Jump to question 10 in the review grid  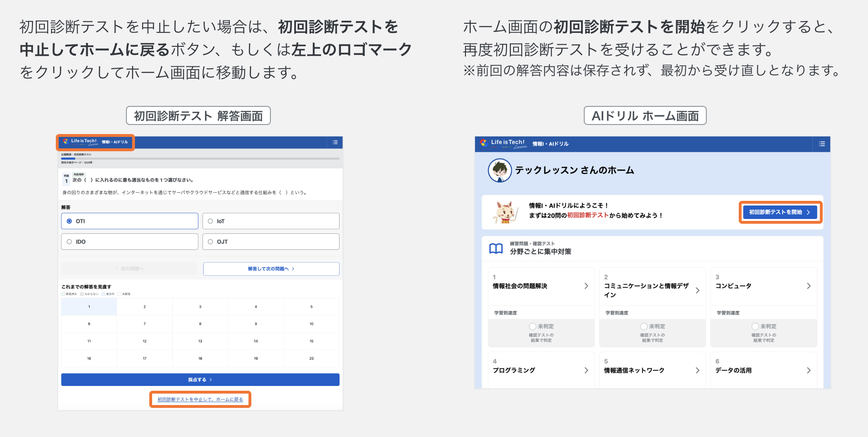311,324
